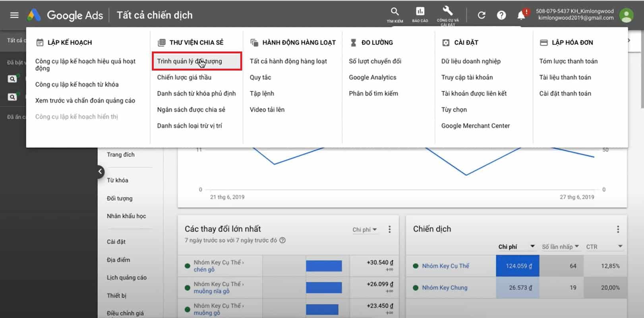Select second search campaign icon in sidebar
The height and width of the screenshot is (318, 644).
pyautogui.click(x=12, y=97)
